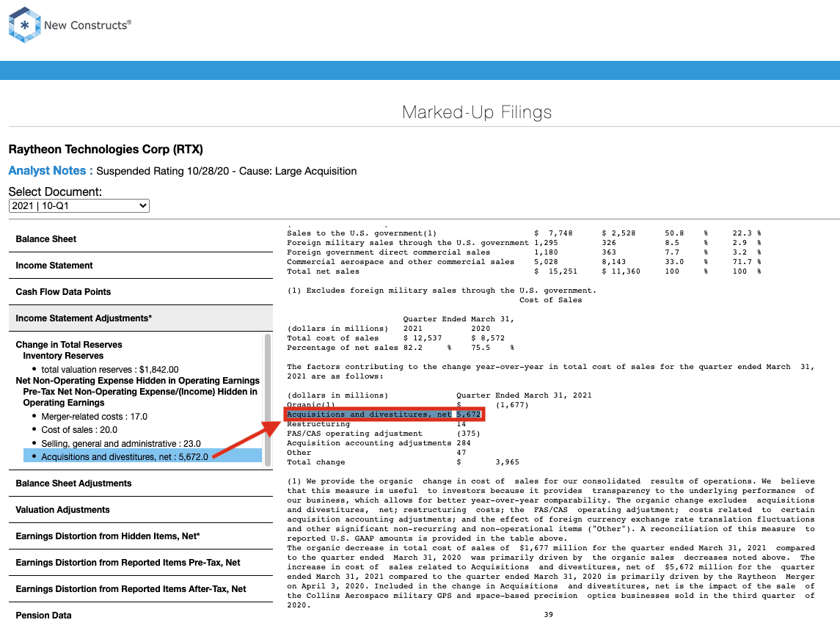
Task: Expand Earnings Distortion from Hidden Items, Net
Action: [x=141, y=536]
